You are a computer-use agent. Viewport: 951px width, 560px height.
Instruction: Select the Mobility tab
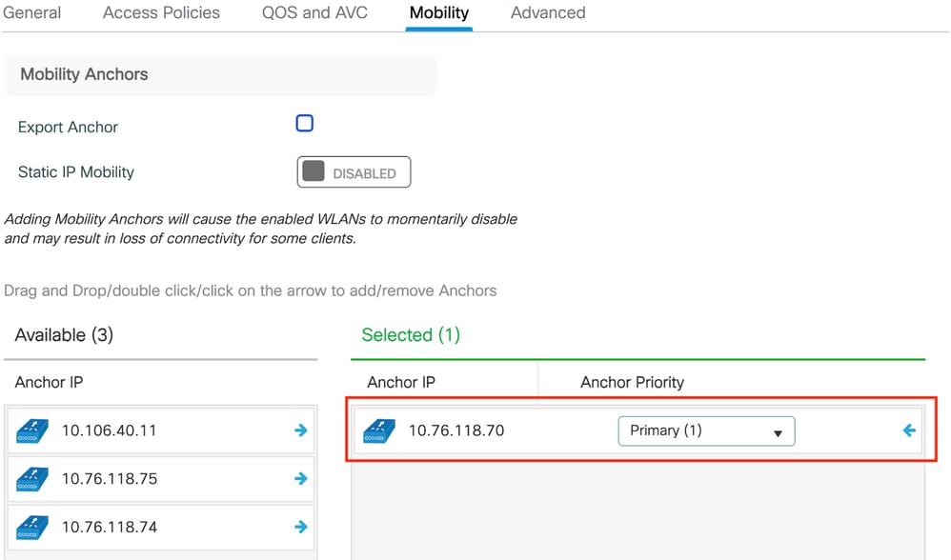(x=439, y=12)
